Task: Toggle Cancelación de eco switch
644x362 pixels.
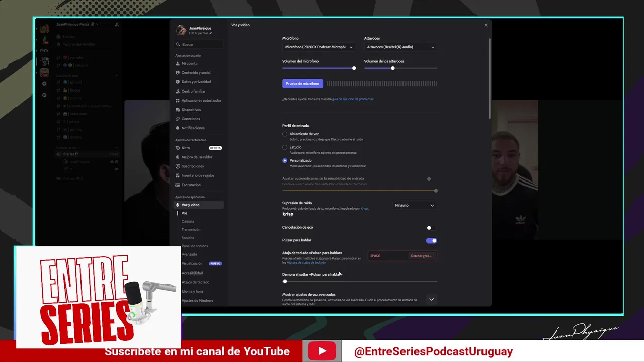Action: tap(431, 228)
